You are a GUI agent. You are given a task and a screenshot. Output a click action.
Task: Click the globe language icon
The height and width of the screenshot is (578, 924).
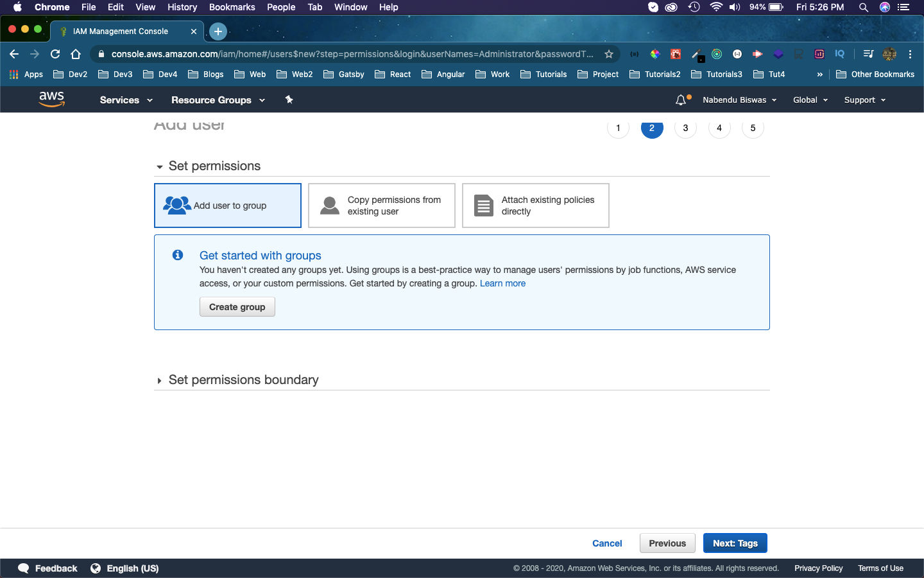point(96,568)
